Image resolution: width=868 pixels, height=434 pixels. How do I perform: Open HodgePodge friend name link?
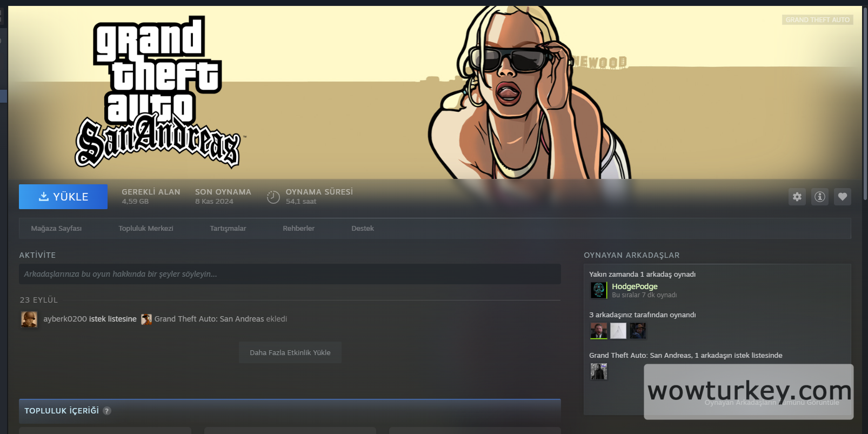[x=635, y=286]
